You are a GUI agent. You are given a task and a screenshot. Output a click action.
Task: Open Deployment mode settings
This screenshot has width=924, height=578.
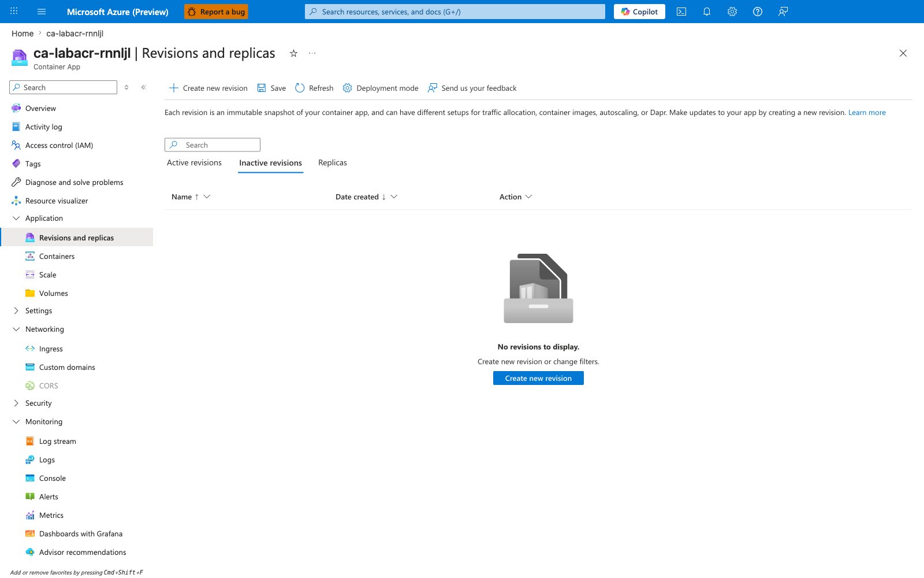pos(381,88)
